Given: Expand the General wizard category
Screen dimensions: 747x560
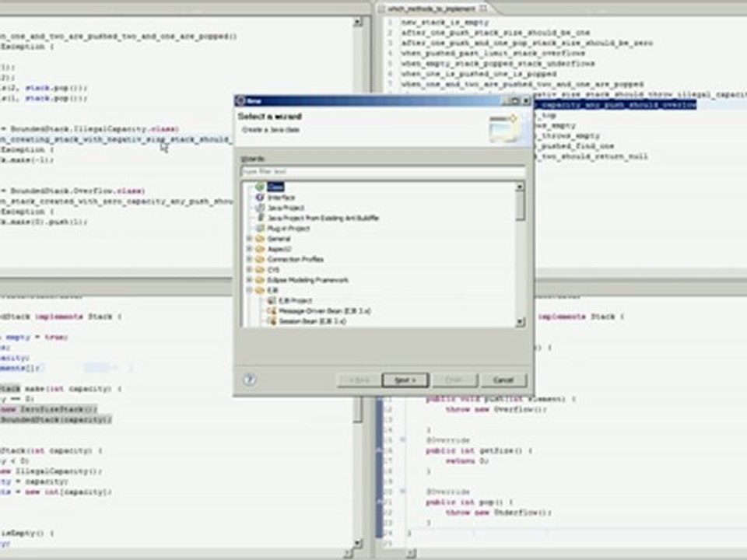Looking at the screenshot, I should [249, 239].
